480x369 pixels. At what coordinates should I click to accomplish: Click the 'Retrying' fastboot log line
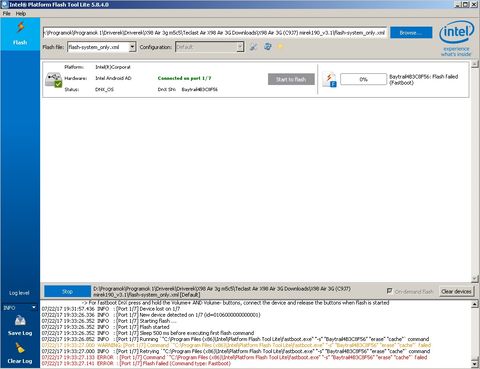236,351
